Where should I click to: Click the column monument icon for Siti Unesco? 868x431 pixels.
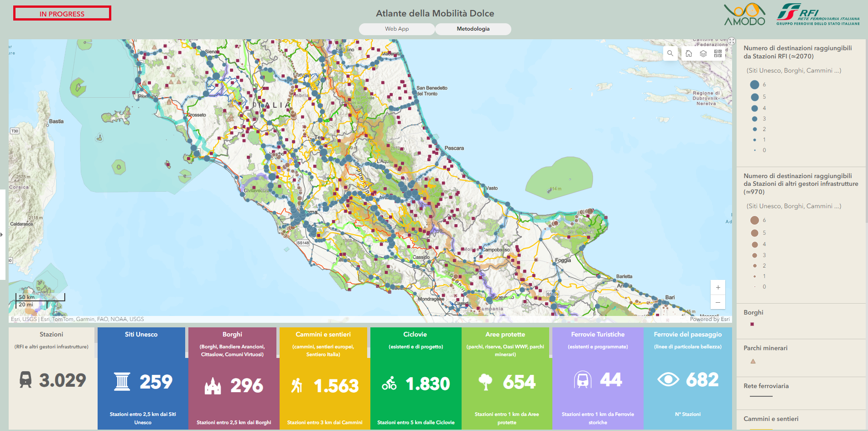click(122, 382)
